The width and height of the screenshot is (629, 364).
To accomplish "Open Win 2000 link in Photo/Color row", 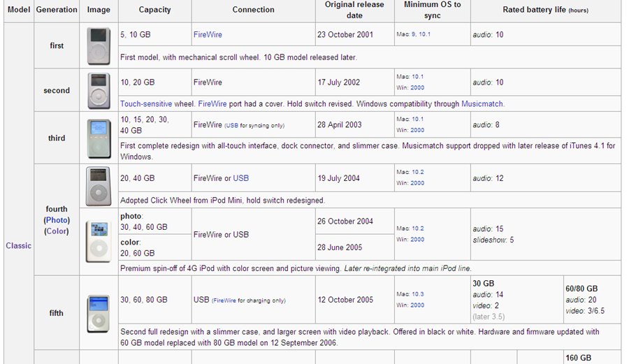I will point(417,240).
